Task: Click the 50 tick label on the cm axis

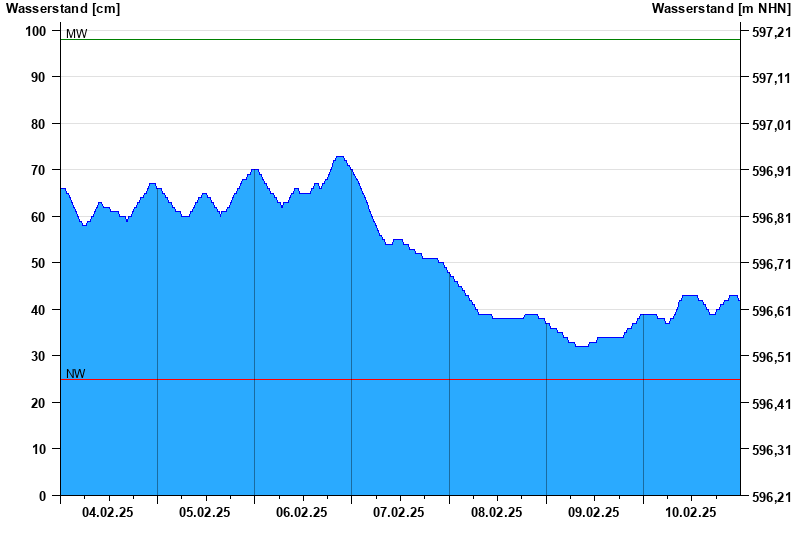Action: 39,263
